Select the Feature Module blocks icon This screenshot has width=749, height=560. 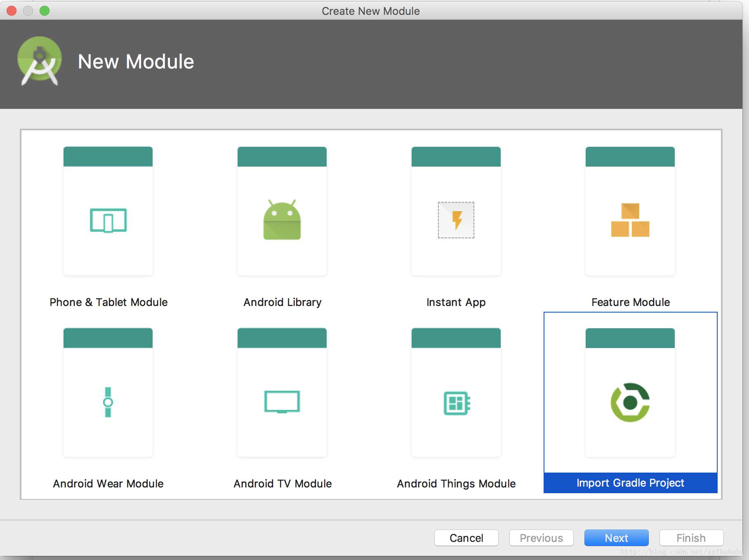pyautogui.click(x=630, y=220)
